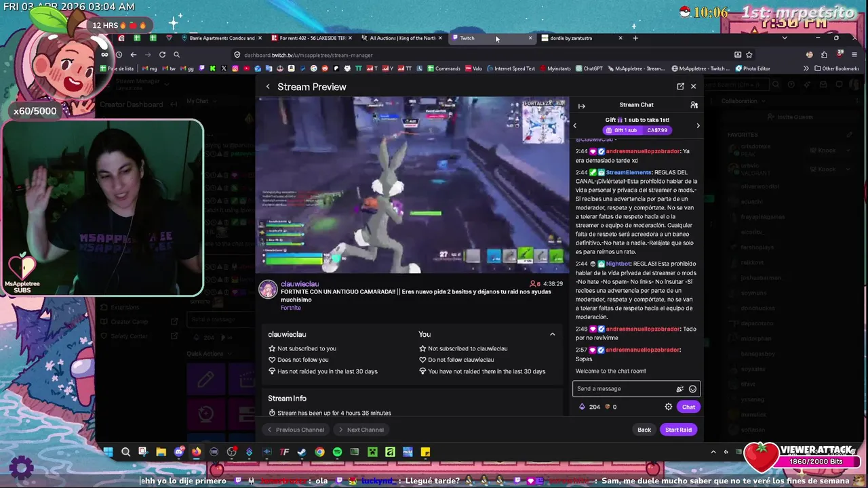
Task: Open a new browser tab
Action: click(635, 38)
